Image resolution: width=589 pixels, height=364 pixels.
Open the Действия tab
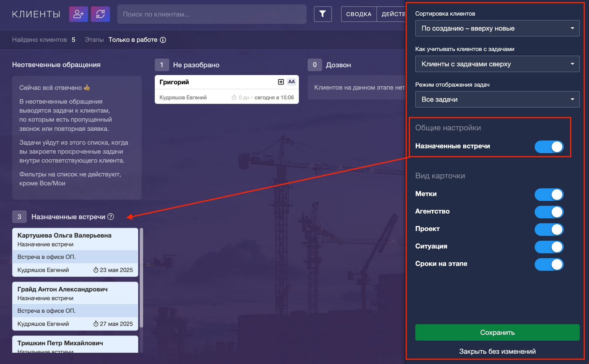[x=392, y=14]
